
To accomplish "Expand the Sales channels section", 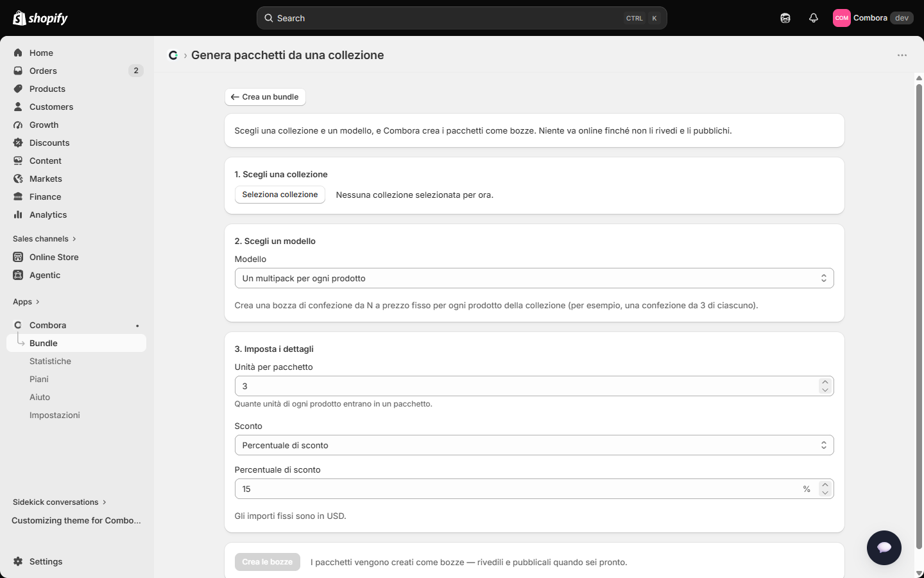I will pos(44,239).
